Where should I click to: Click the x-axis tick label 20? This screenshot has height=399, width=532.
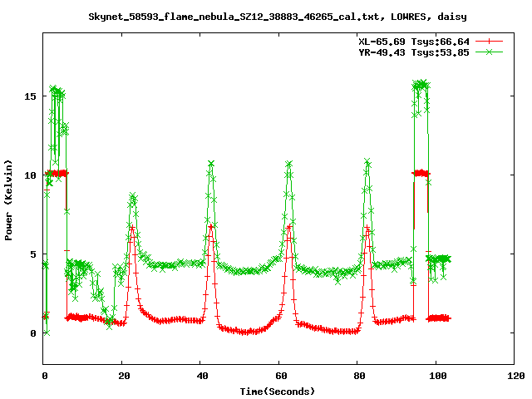(x=124, y=376)
